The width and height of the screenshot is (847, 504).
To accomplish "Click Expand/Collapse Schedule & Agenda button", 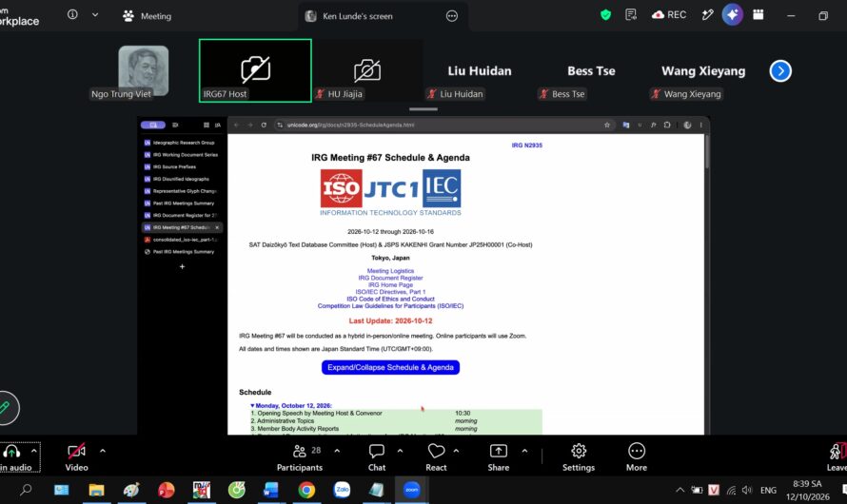I will click(x=390, y=367).
